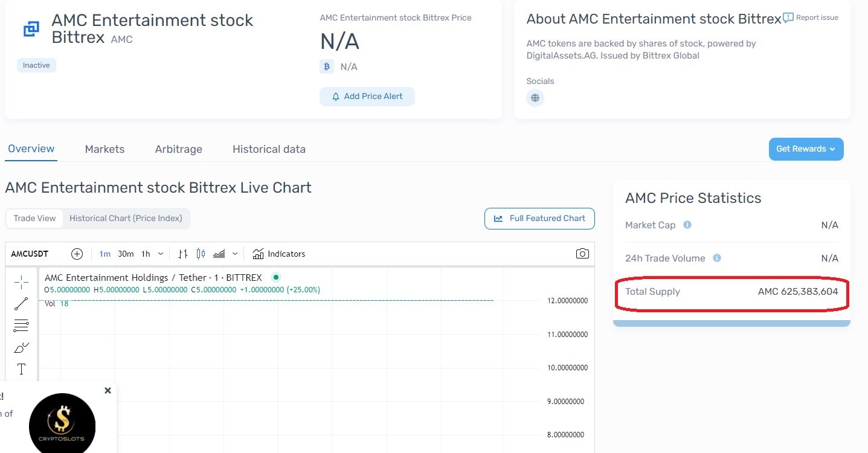
Task: Open the Historical data tab
Action: coord(269,149)
